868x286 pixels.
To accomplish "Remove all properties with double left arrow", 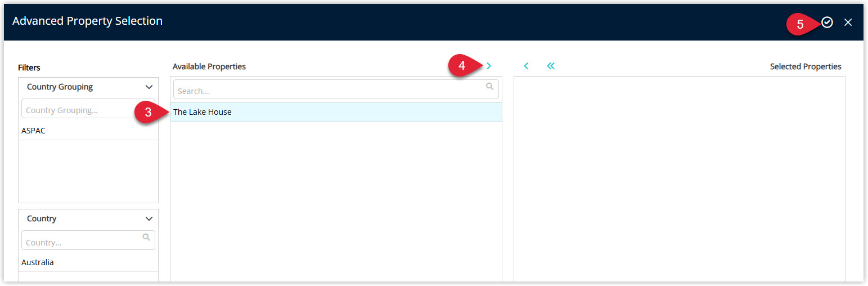I will 551,66.
